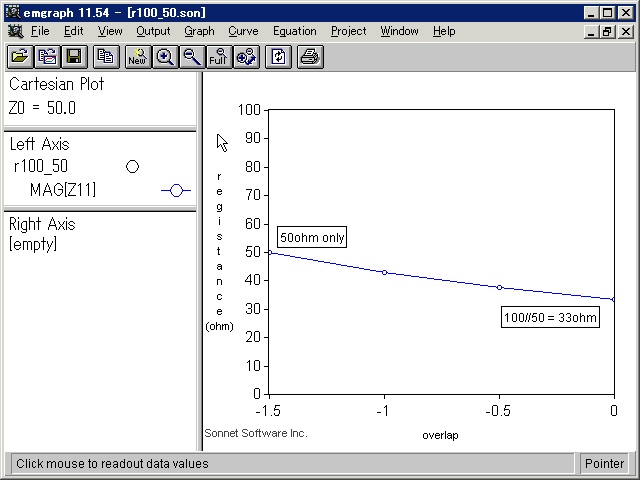Open the Help menu

444,31
